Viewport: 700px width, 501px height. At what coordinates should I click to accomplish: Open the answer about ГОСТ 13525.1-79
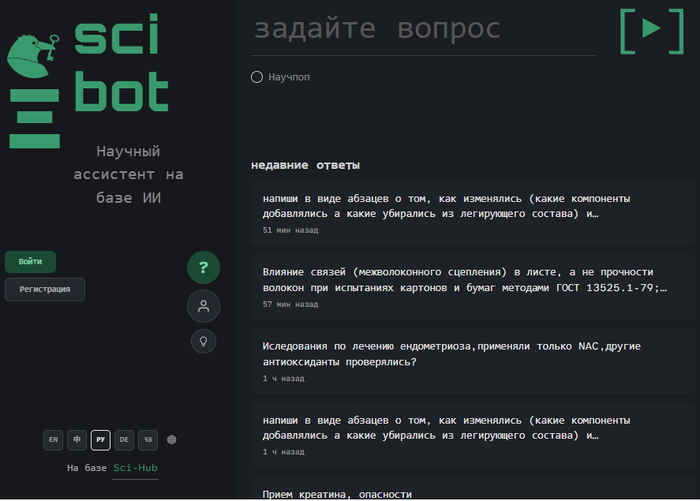(473, 288)
